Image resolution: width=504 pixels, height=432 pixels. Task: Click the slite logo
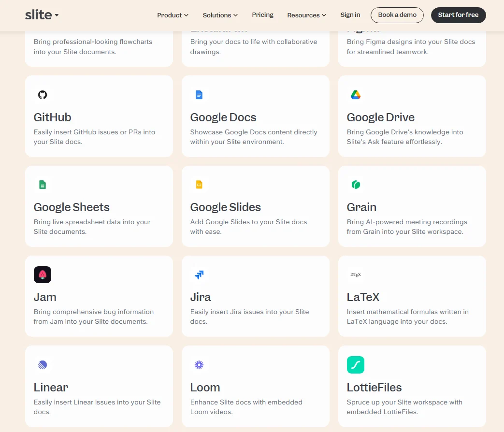(x=38, y=15)
